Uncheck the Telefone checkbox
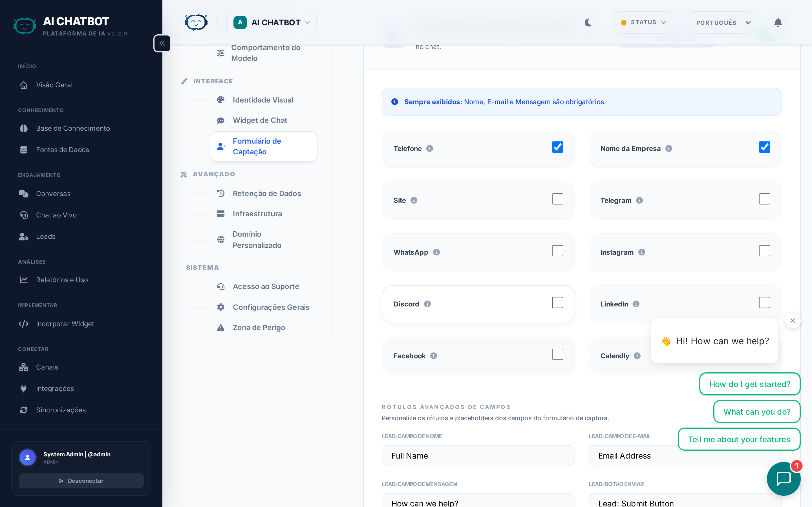The image size is (812, 507). pos(557,147)
